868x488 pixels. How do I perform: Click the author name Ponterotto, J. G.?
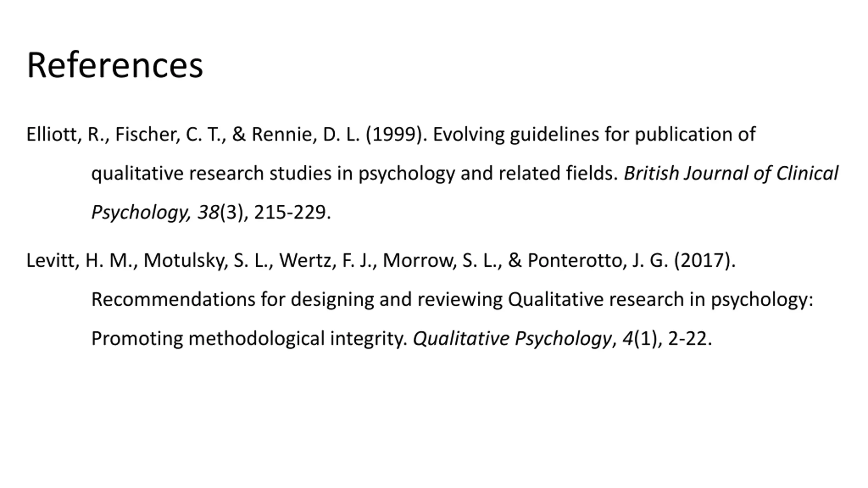598,261
